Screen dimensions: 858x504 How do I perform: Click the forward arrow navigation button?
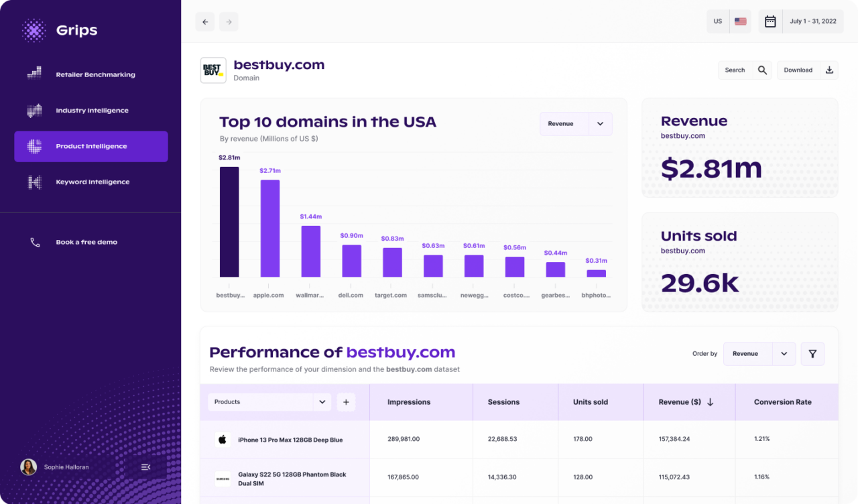[229, 21]
